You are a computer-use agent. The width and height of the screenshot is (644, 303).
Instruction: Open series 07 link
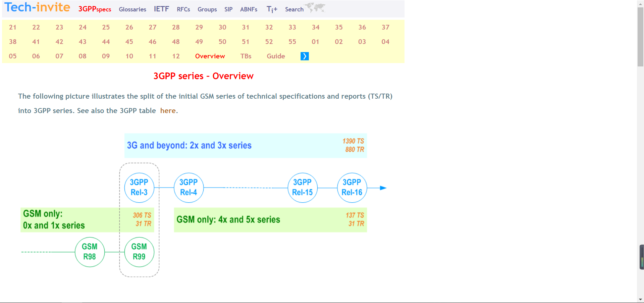(x=59, y=56)
